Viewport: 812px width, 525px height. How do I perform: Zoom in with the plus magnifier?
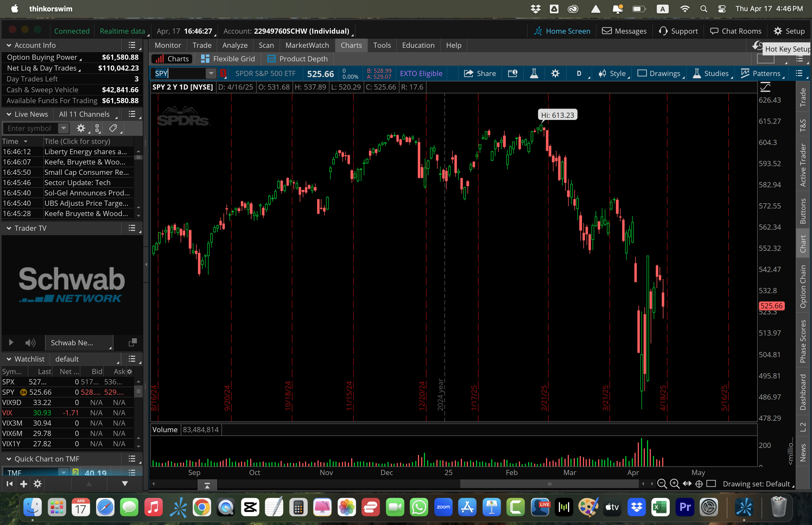point(674,484)
